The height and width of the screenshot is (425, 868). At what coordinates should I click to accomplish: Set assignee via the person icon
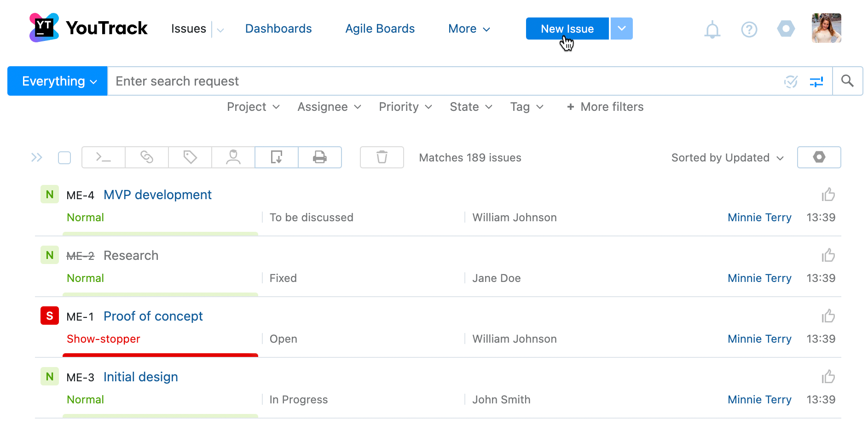pyautogui.click(x=233, y=157)
